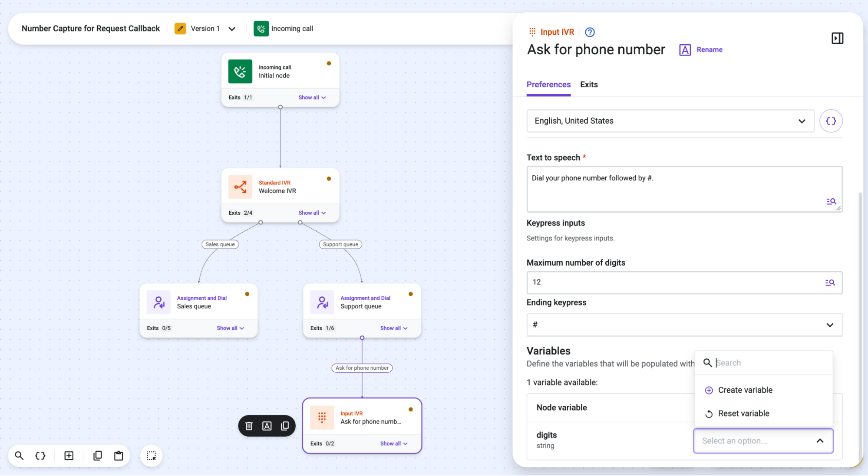Screen dimensions: 868x476
Task: Click the Incoming call phone icon in header
Action: pyautogui.click(x=261, y=29)
